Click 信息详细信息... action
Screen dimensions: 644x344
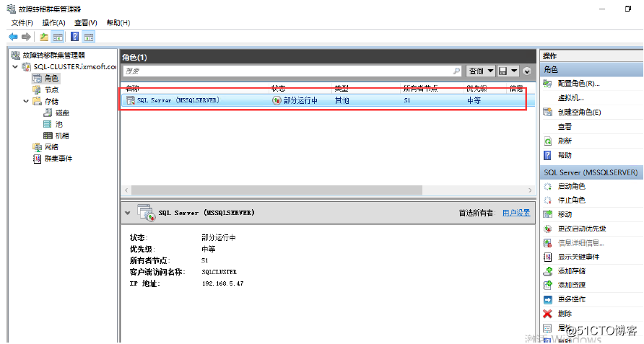tap(580, 243)
